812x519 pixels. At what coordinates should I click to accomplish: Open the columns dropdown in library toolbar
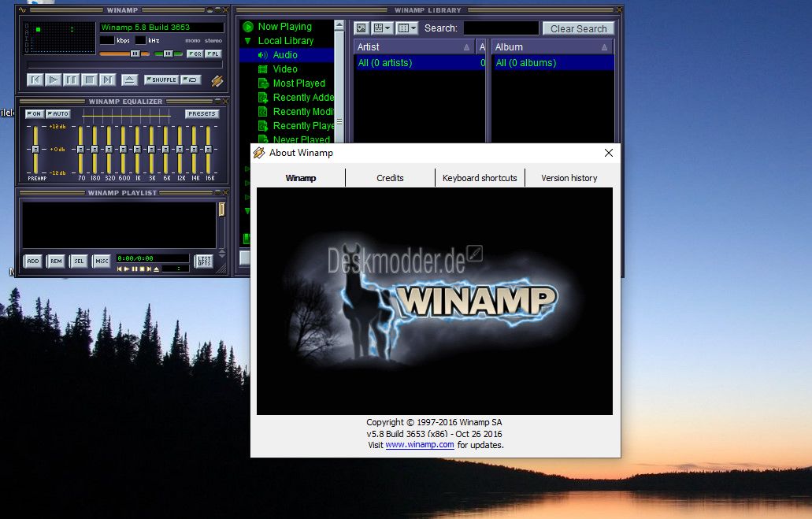[406, 28]
